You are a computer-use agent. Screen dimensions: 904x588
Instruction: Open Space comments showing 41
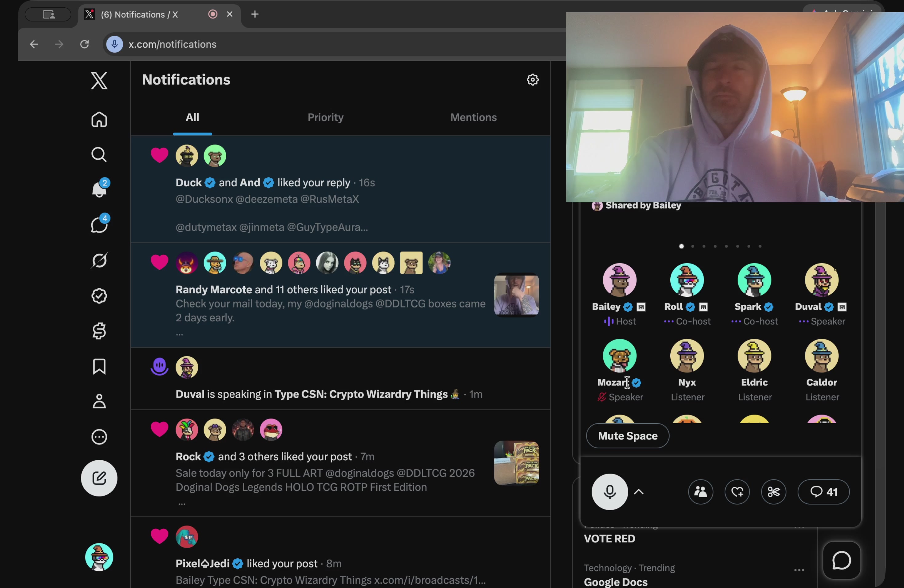coord(823,492)
